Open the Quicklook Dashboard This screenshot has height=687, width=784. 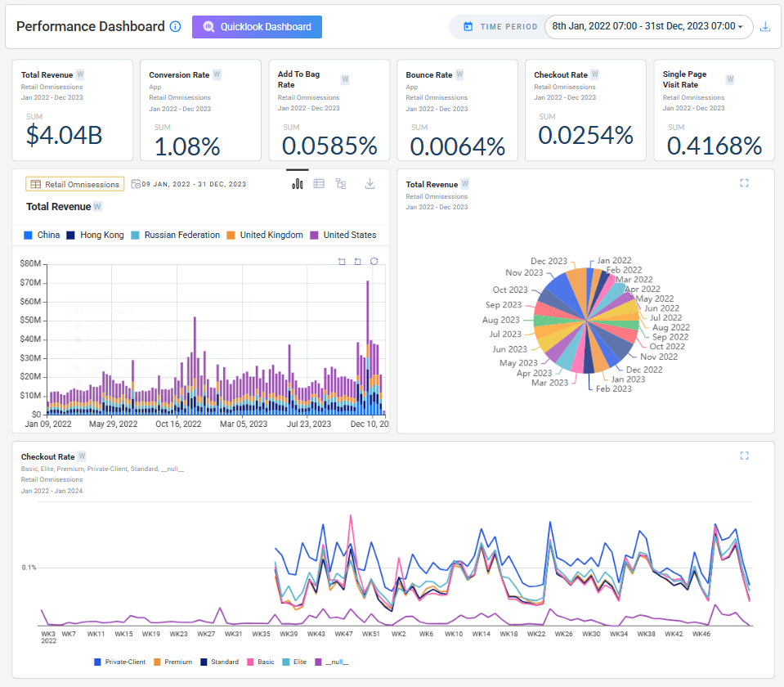point(257,27)
